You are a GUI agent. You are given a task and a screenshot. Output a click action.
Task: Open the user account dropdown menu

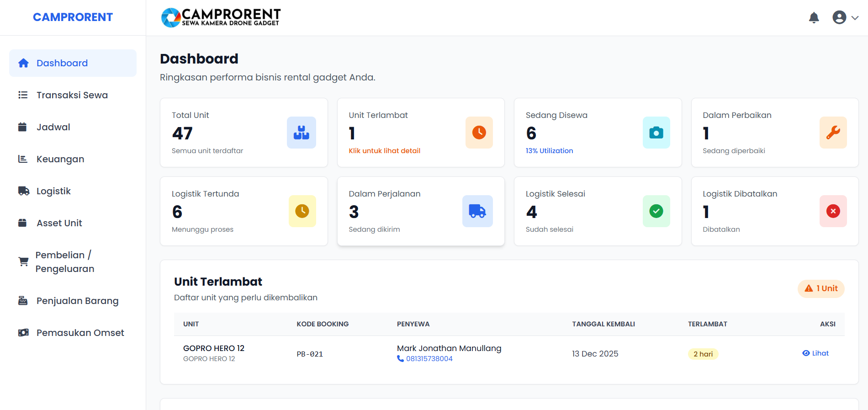[x=845, y=18]
